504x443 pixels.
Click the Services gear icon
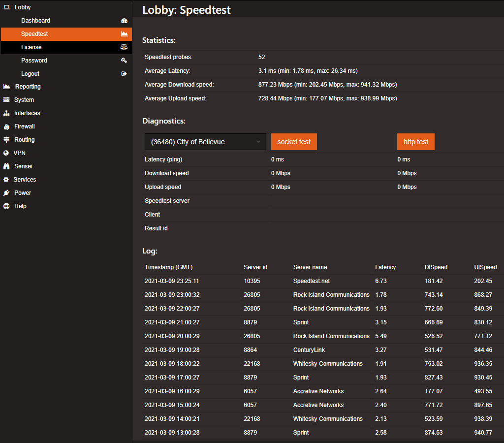click(x=6, y=180)
